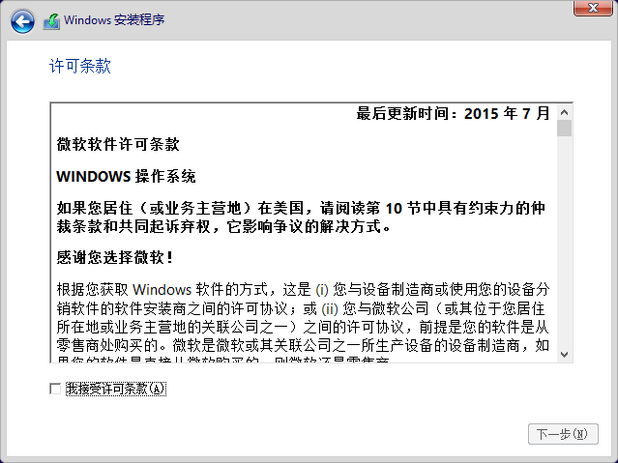Click the scroll down arrow in license box
Image resolution: width=618 pixels, height=463 pixels.
[x=564, y=354]
